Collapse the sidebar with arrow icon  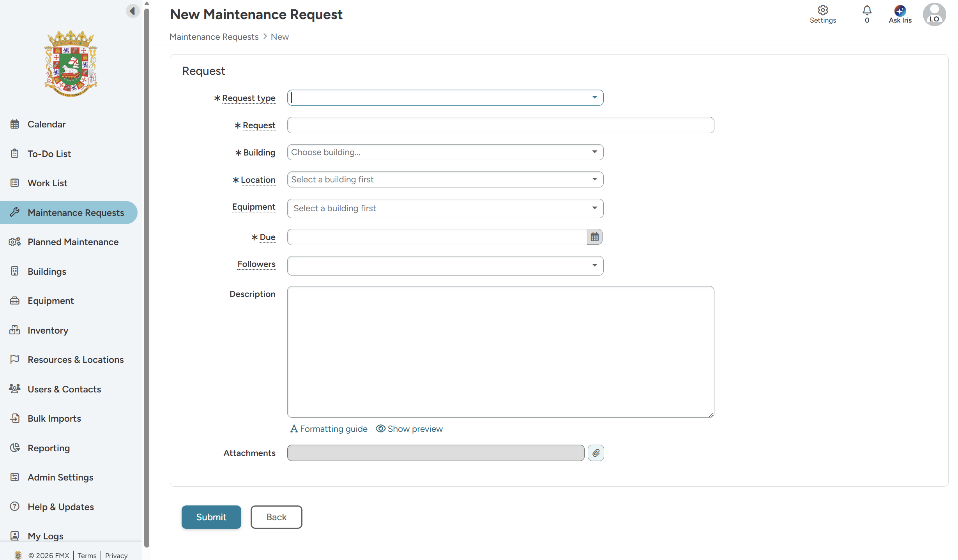pyautogui.click(x=133, y=11)
